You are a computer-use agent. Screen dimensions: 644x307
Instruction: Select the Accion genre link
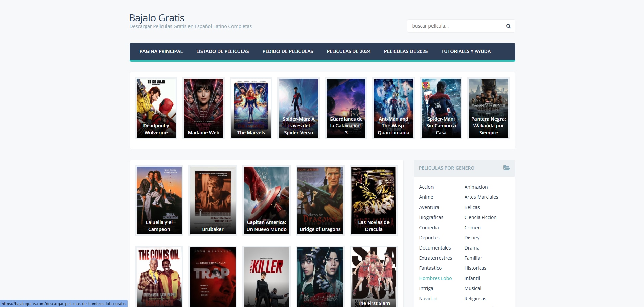[426, 187]
